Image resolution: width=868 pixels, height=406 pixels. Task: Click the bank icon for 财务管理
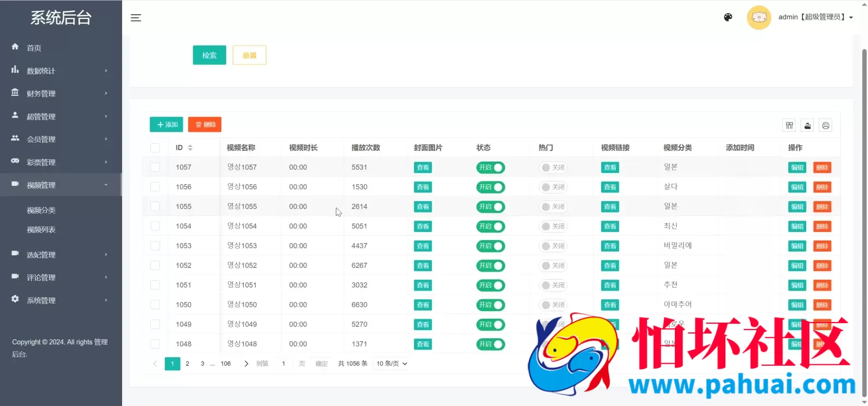[15, 92]
